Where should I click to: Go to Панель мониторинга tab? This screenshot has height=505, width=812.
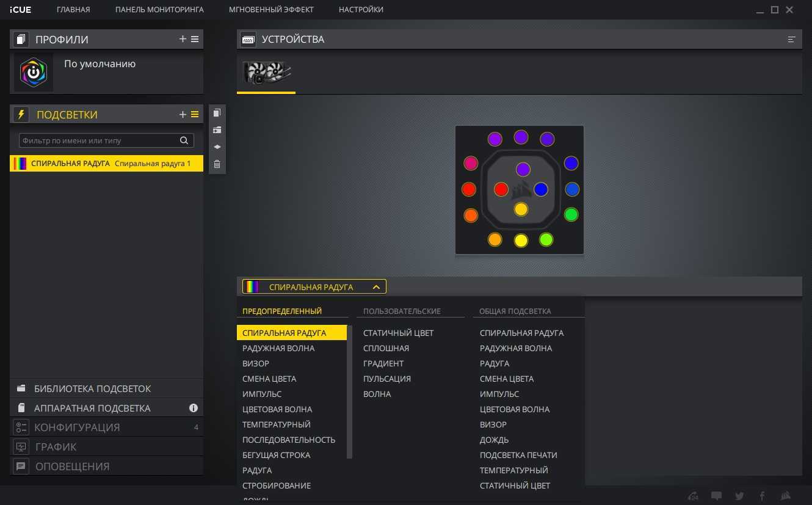(159, 10)
